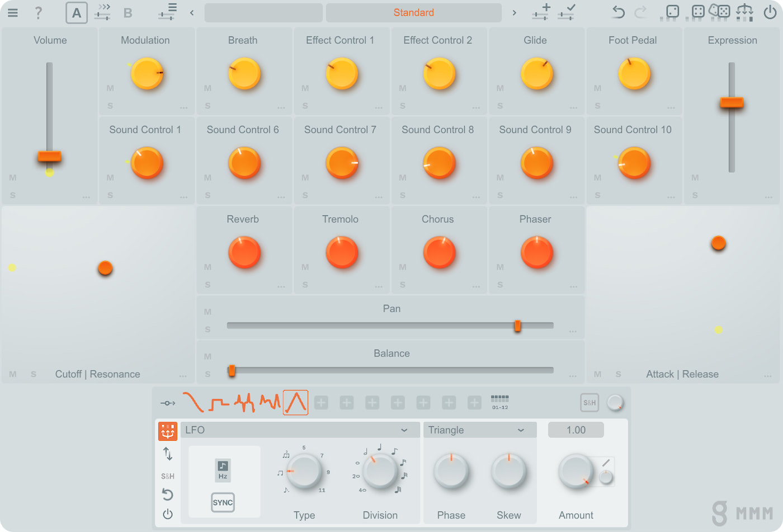Open the LFO mode dropdown

coord(299,430)
